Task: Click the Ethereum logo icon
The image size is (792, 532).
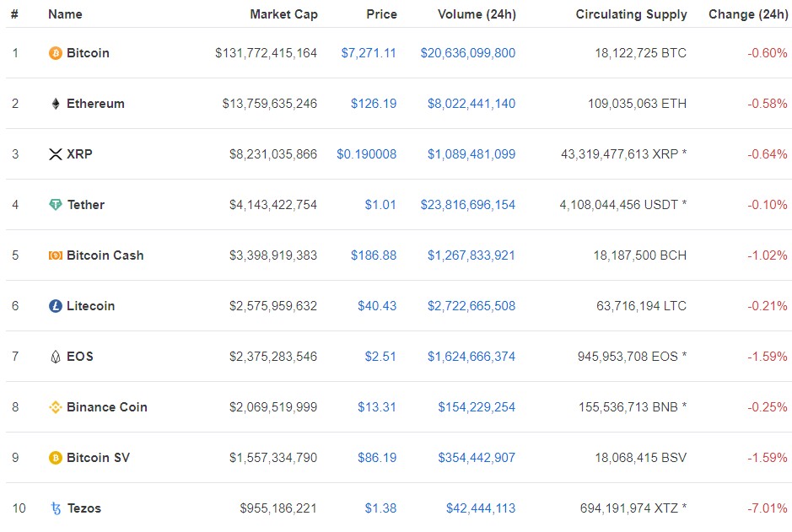Action: pyautogui.click(x=56, y=104)
